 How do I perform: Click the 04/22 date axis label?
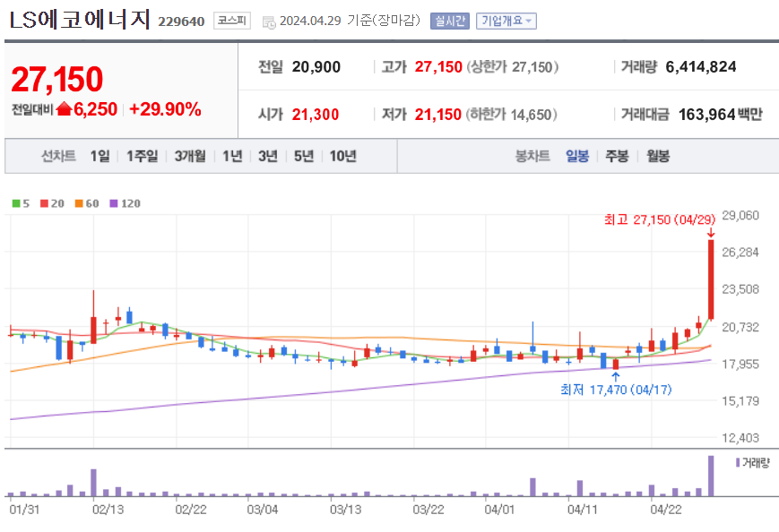click(666, 510)
